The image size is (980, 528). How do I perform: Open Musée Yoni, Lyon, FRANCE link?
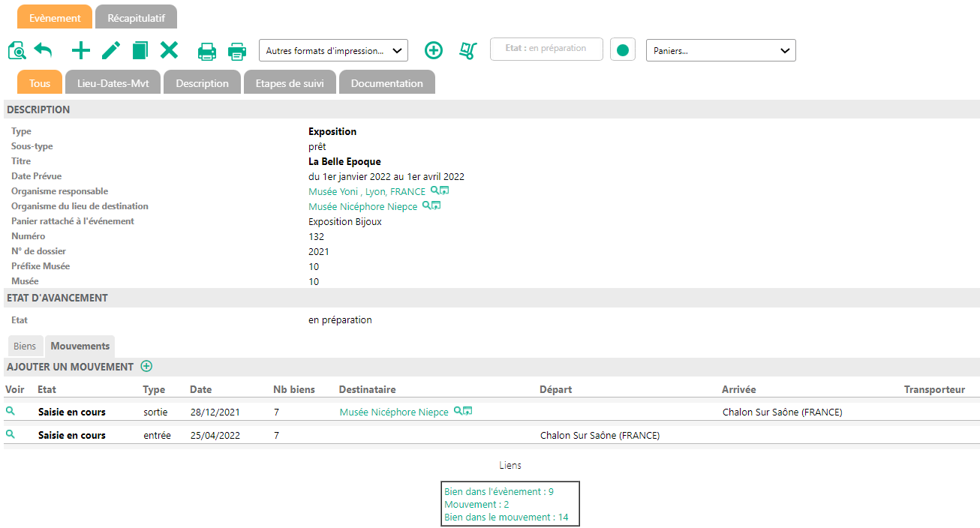[366, 192]
